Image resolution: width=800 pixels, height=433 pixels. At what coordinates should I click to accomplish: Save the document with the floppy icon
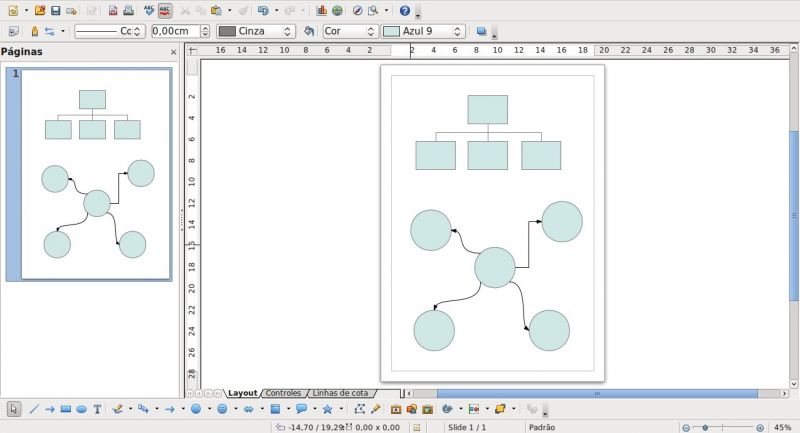pyautogui.click(x=56, y=10)
